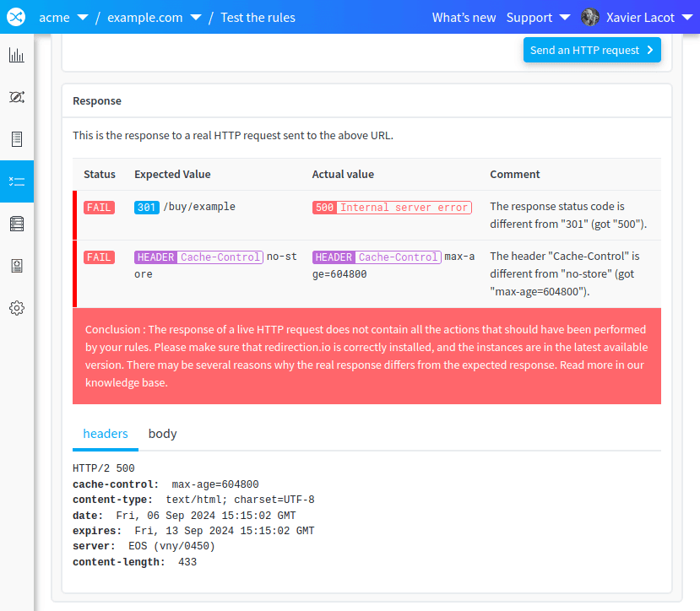Click the Status column header
Viewport: 700px width, 611px height.
point(100,174)
